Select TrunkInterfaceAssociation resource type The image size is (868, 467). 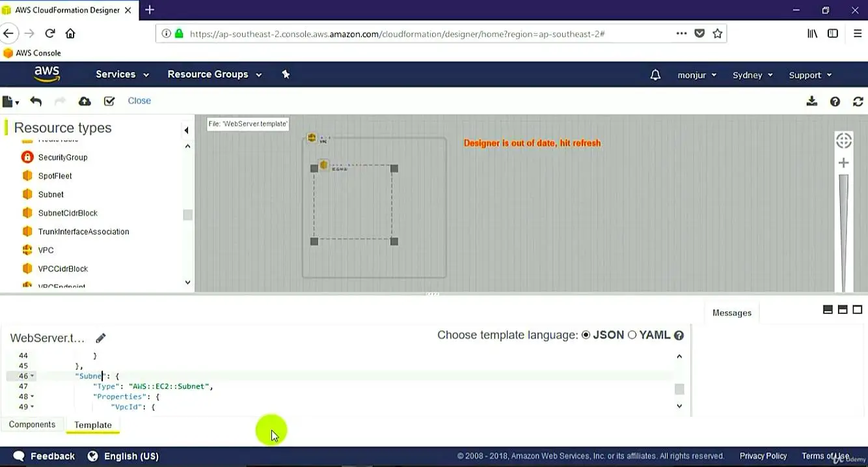point(83,231)
